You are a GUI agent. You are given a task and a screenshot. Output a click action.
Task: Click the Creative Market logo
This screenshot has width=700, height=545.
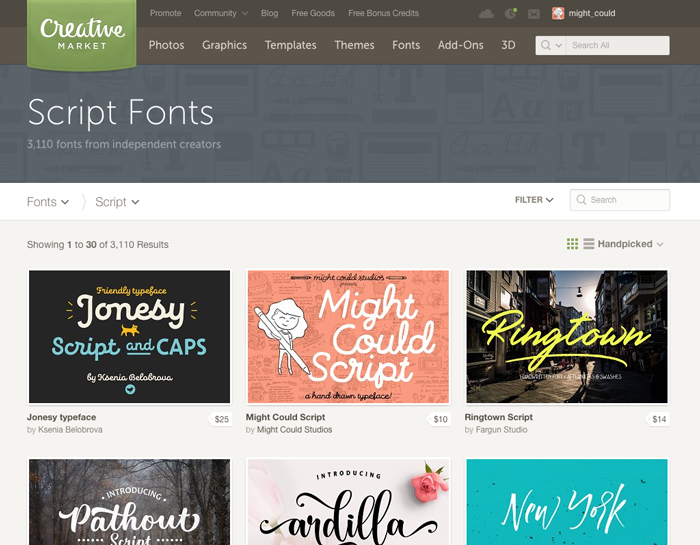tap(82, 34)
